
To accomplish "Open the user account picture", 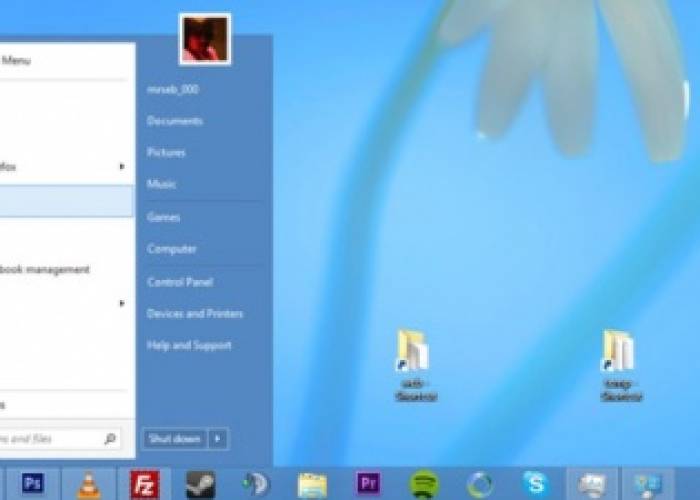I will (205, 39).
